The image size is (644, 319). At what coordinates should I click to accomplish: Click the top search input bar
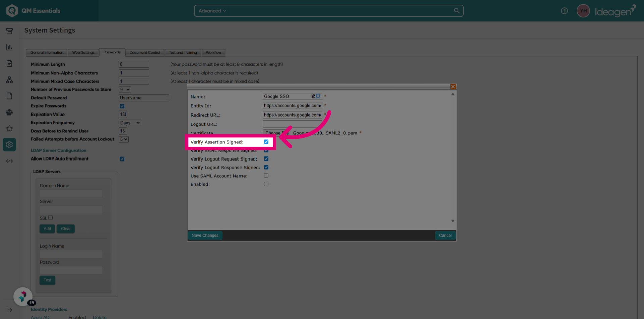click(329, 11)
